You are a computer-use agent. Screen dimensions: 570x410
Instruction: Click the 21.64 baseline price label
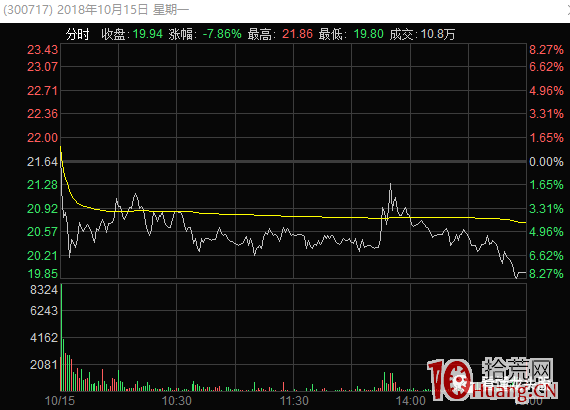43,161
